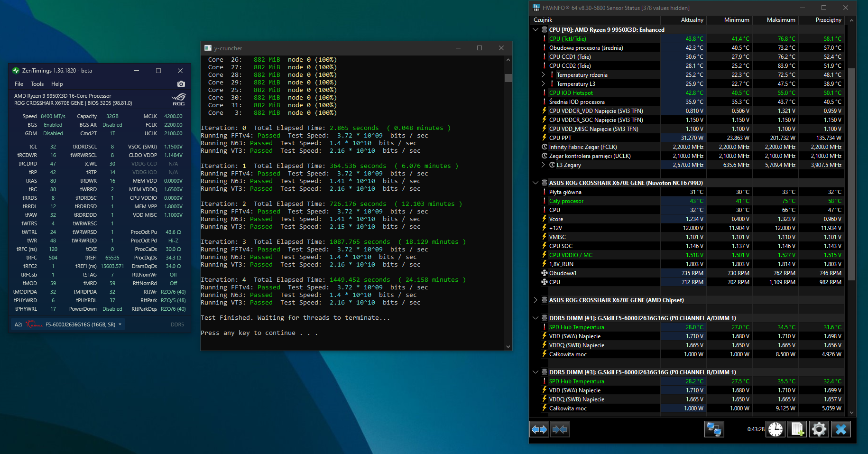The image size is (868, 454).
Task: Close sensors with the blue X icon
Action: coord(841,429)
